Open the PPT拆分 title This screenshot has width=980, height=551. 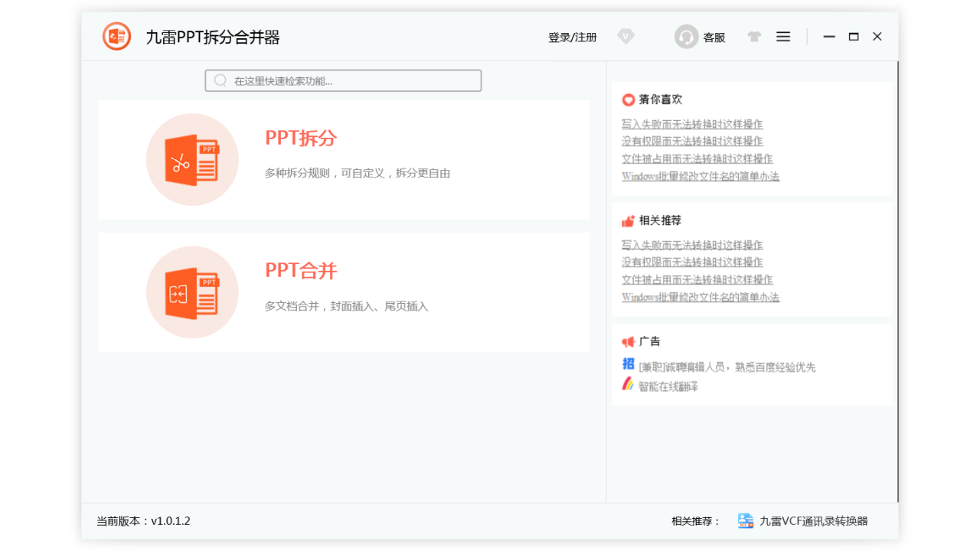click(301, 139)
